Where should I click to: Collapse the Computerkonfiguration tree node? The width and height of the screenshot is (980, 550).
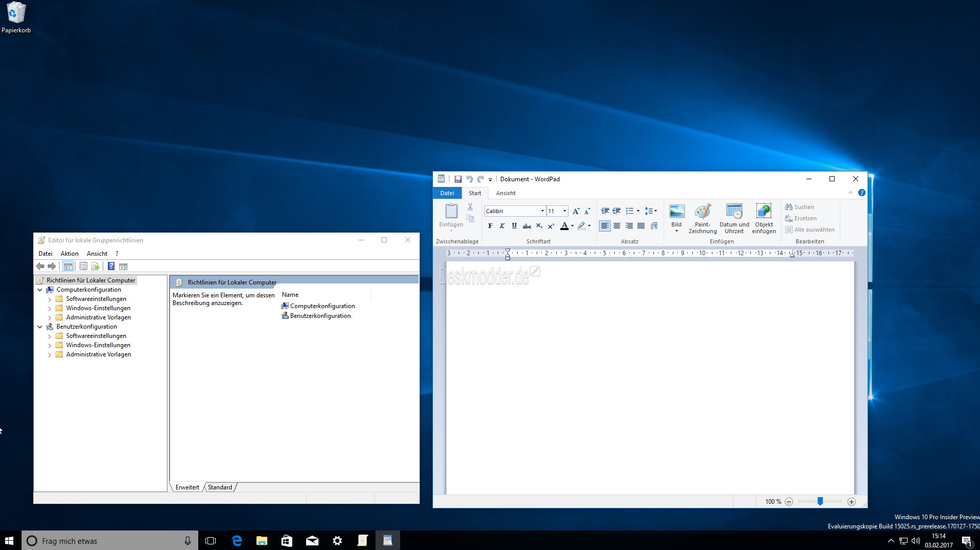pyautogui.click(x=40, y=290)
